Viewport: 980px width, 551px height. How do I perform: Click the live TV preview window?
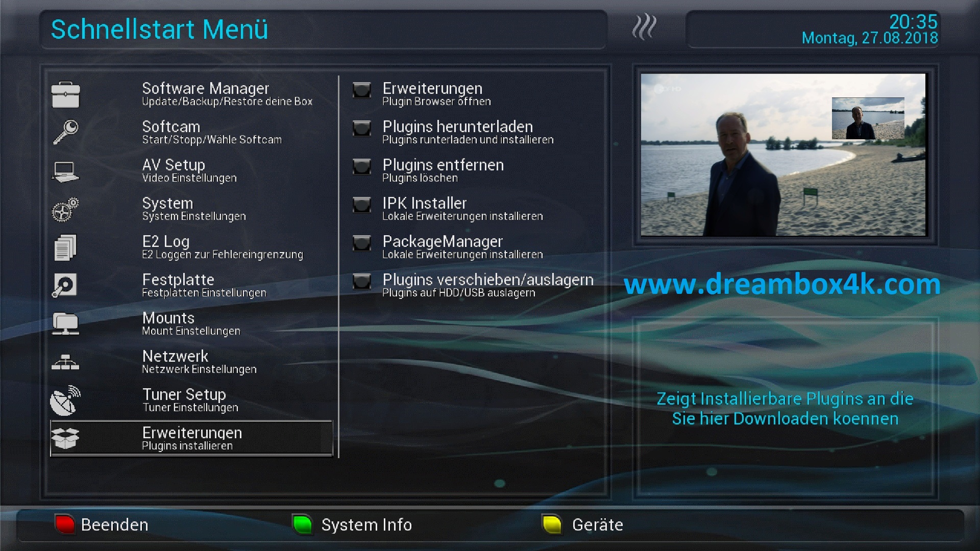click(x=783, y=155)
